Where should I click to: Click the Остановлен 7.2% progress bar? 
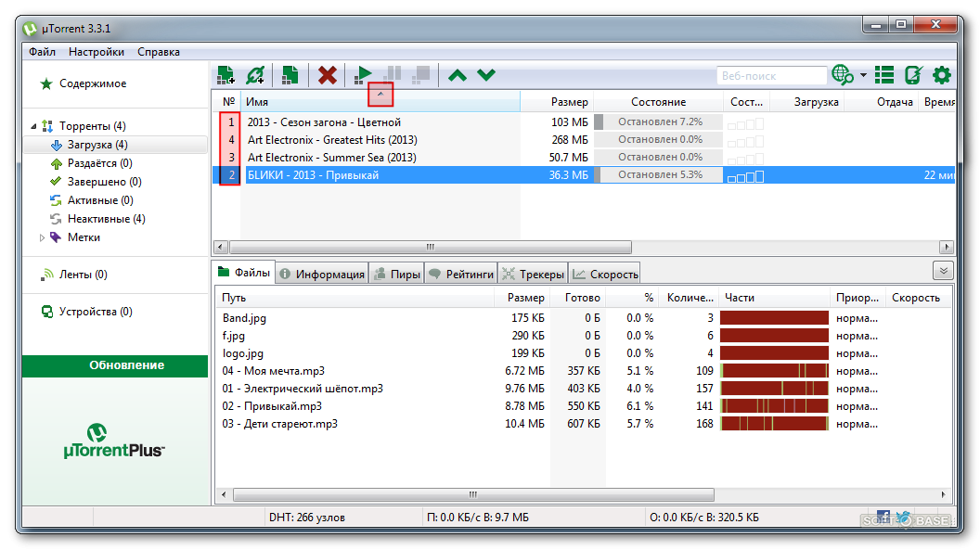pyautogui.click(x=658, y=122)
